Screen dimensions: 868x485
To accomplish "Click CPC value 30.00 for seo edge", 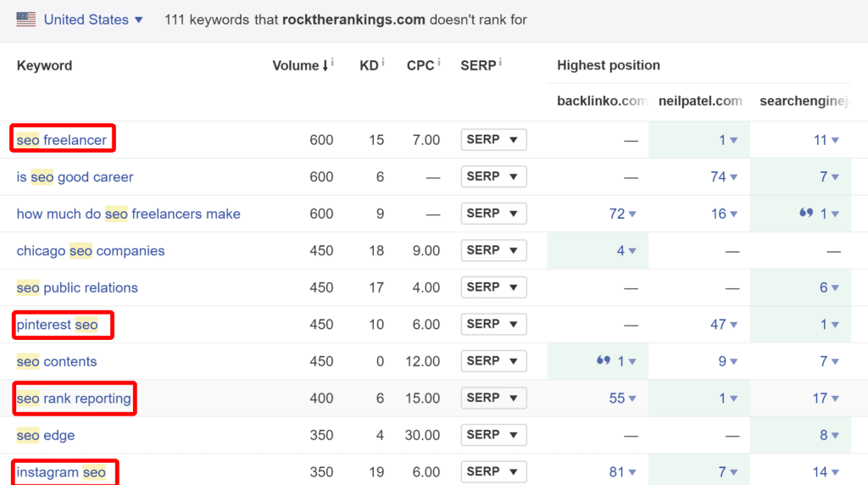I will 422,435.
